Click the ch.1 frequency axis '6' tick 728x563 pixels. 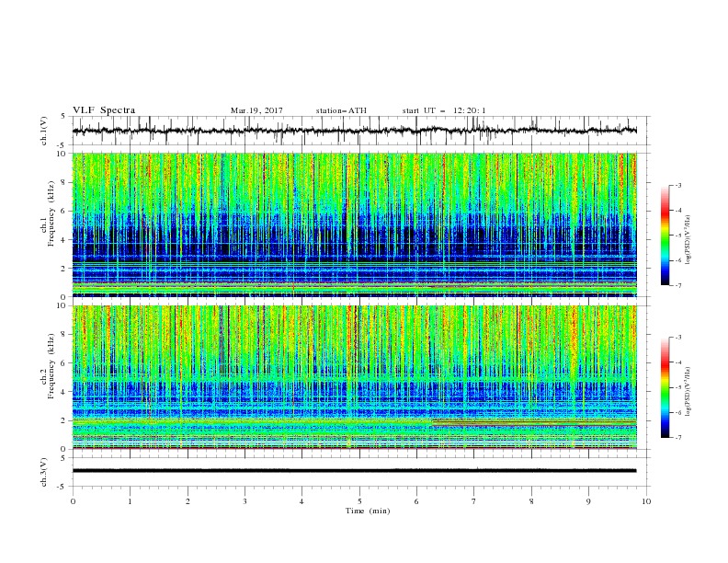pos(65,211)
